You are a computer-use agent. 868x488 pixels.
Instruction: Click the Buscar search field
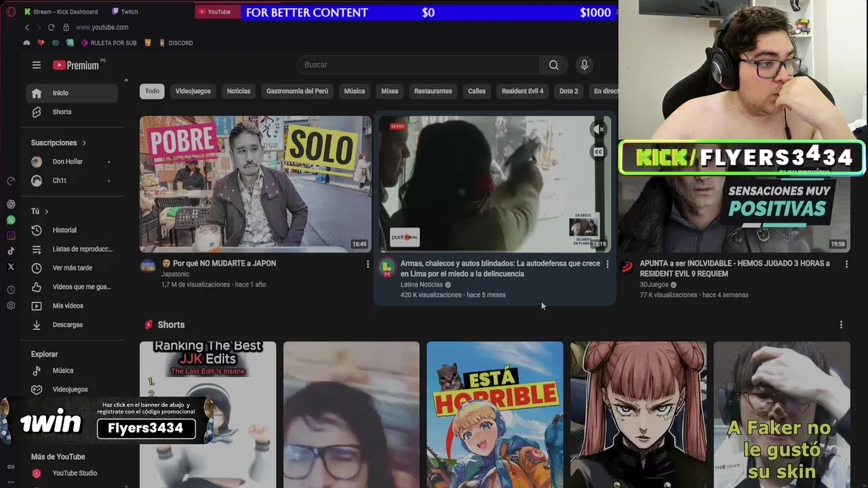(418, 65)
